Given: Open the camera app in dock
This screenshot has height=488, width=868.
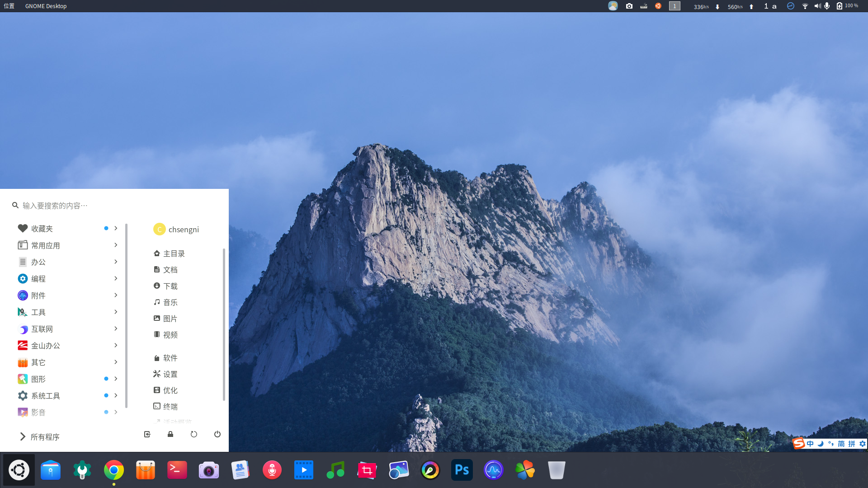Looking at the screenshot, I should coord(208,470).
